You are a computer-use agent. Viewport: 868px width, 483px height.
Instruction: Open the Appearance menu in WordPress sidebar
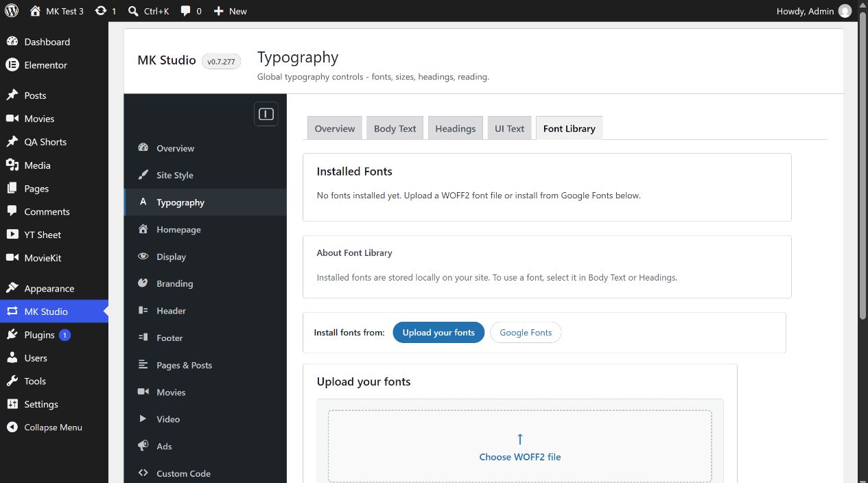[54, 289]
